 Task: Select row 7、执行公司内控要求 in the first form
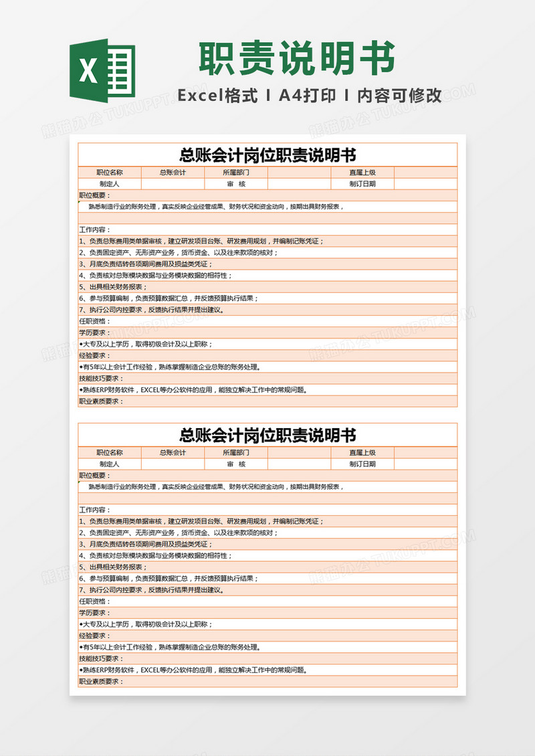tap(267, 310)
